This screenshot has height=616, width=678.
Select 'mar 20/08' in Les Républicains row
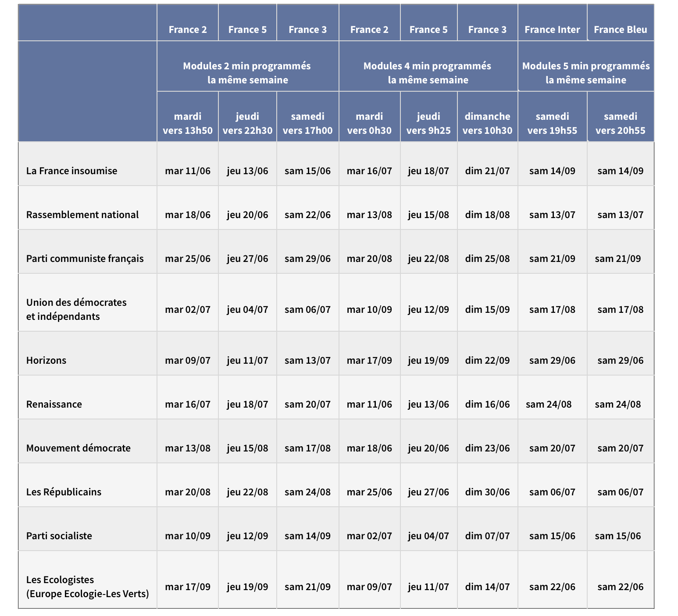[188, 492]
